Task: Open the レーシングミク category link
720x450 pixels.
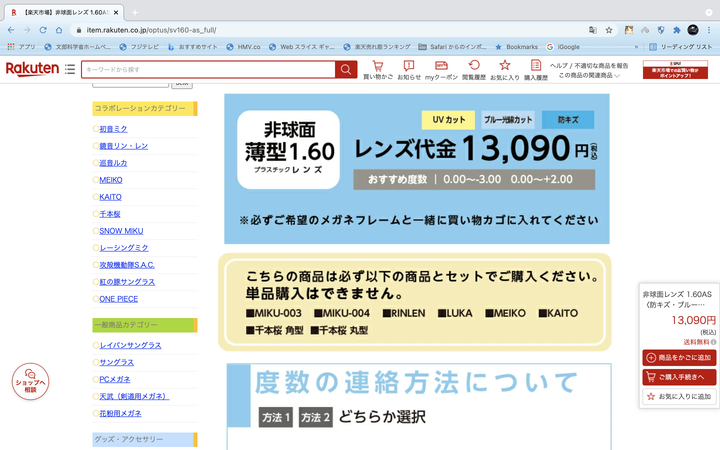Action: point(124,248)
